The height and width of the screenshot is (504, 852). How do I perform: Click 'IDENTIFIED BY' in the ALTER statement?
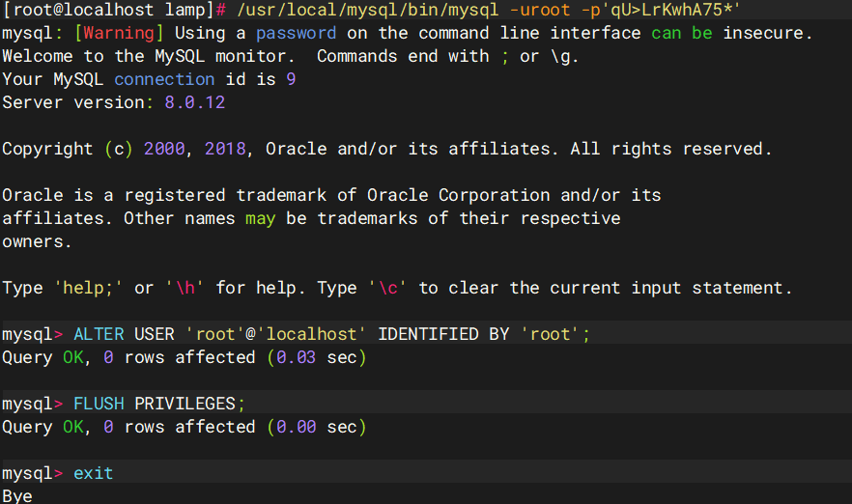[444, 334]
